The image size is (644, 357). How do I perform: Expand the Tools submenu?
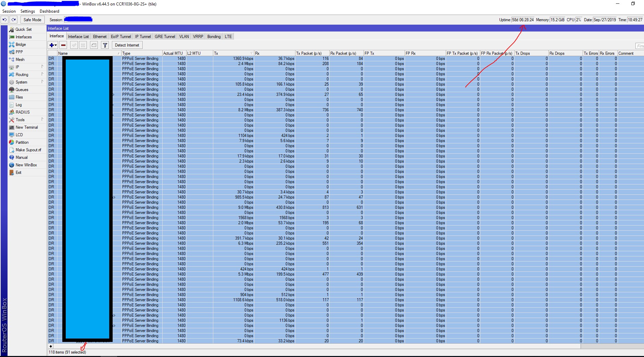[20, 120]
